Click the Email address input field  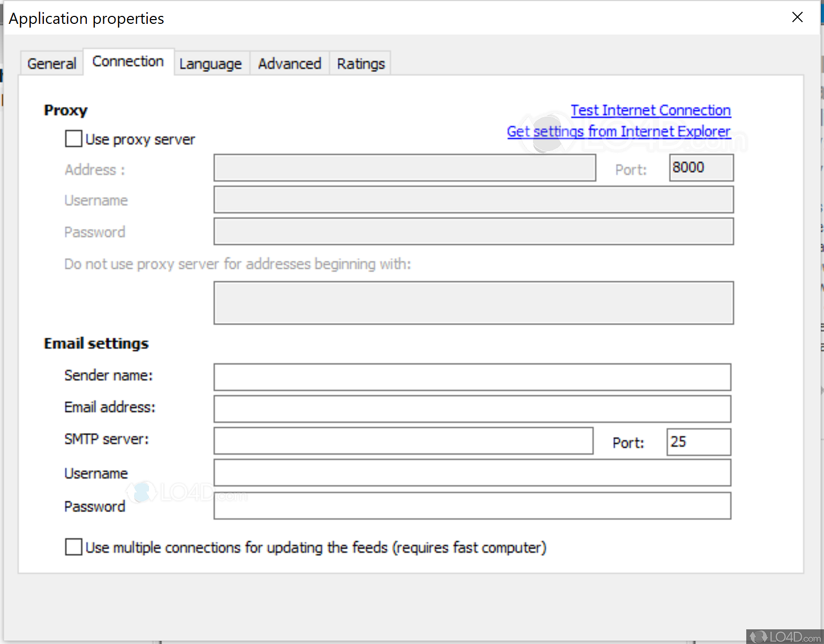click(472, 409)
